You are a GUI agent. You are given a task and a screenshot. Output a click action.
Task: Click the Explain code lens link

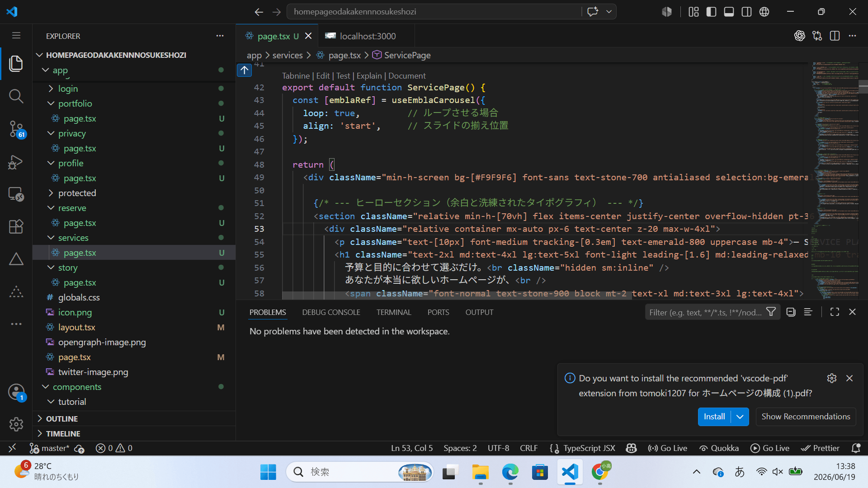369,76
